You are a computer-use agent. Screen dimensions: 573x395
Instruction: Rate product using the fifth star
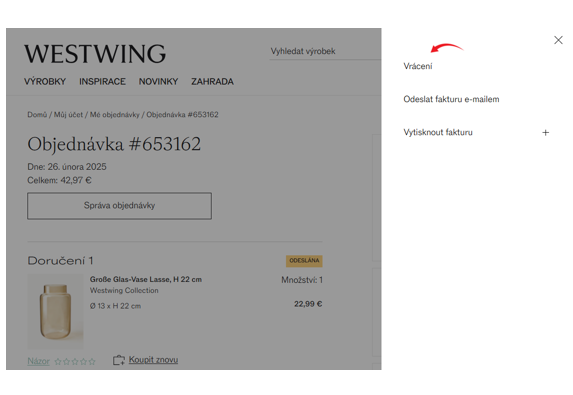(x=92, y=361)
